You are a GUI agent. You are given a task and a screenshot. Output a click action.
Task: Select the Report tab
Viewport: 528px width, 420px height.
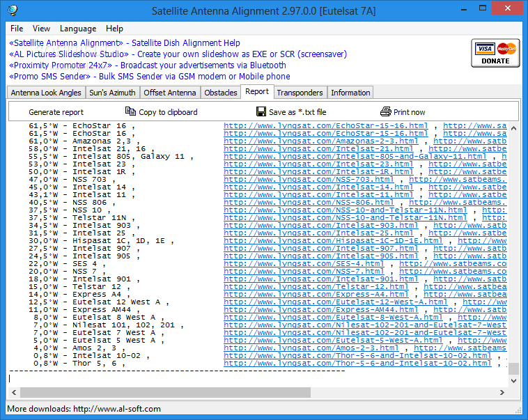coord(257,92)
